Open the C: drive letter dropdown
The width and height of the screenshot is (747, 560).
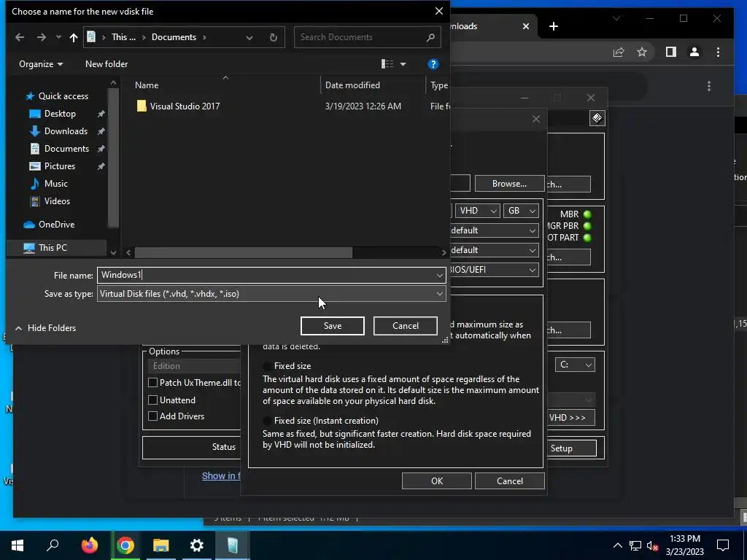(575, 365)
